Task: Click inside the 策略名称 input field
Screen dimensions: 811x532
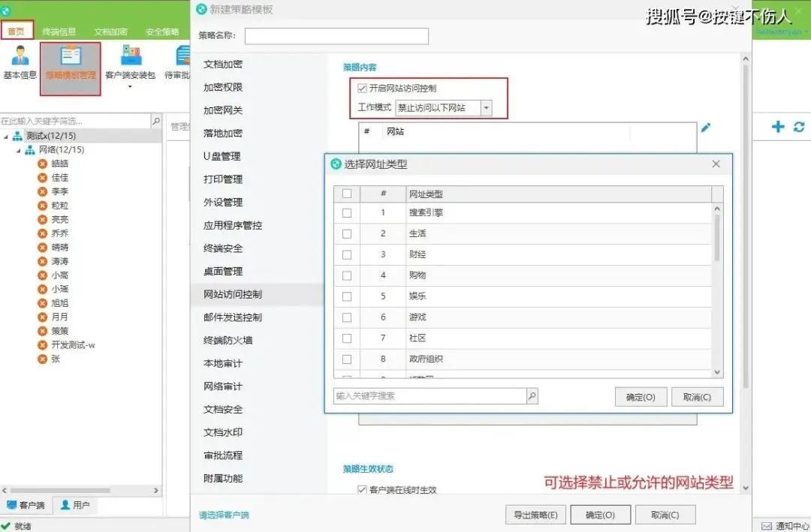Action: 336,35
